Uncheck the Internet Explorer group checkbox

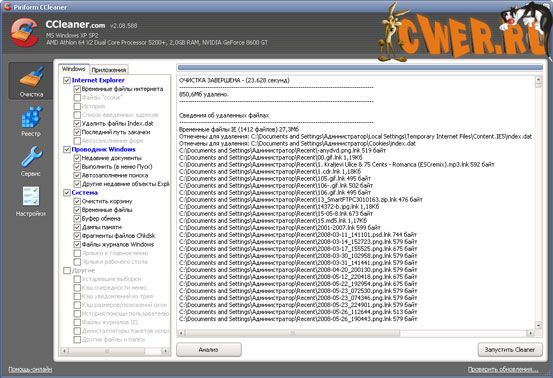coord(67,80)
